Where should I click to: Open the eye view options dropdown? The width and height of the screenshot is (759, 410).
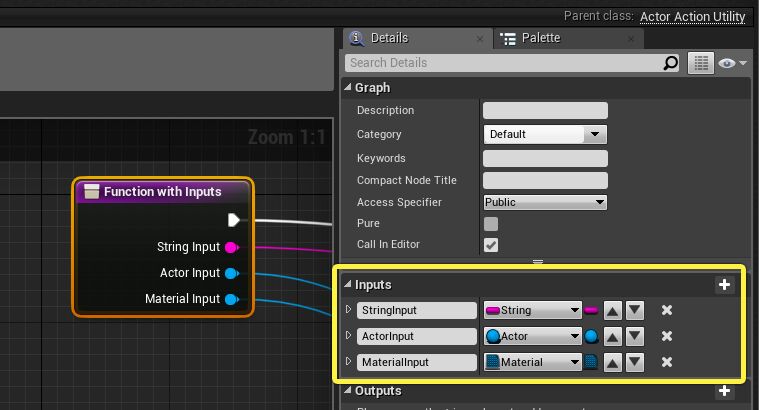732,63
